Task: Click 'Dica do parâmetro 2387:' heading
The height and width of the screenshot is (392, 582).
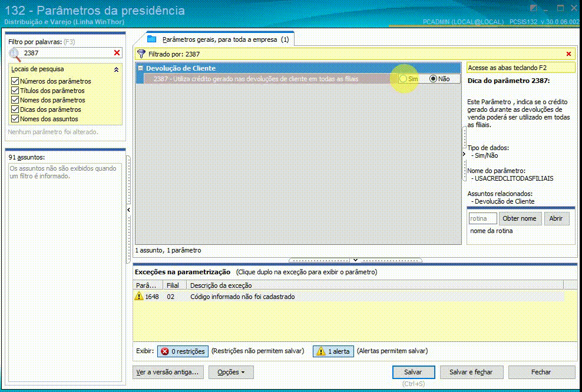Action: pyautogui.click(x=508, y=81)
